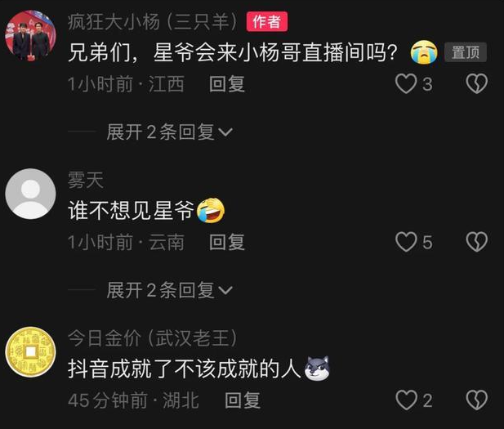Tap the red 作者 badge
504x429 pixels.
pyautogui.click(x=267, y=21)
